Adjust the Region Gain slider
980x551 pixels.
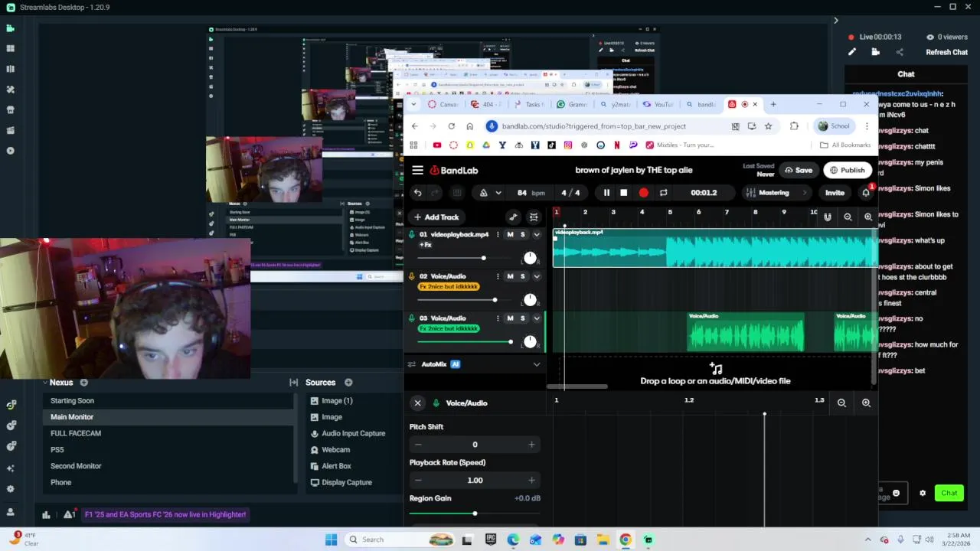(x=475, y=513)
